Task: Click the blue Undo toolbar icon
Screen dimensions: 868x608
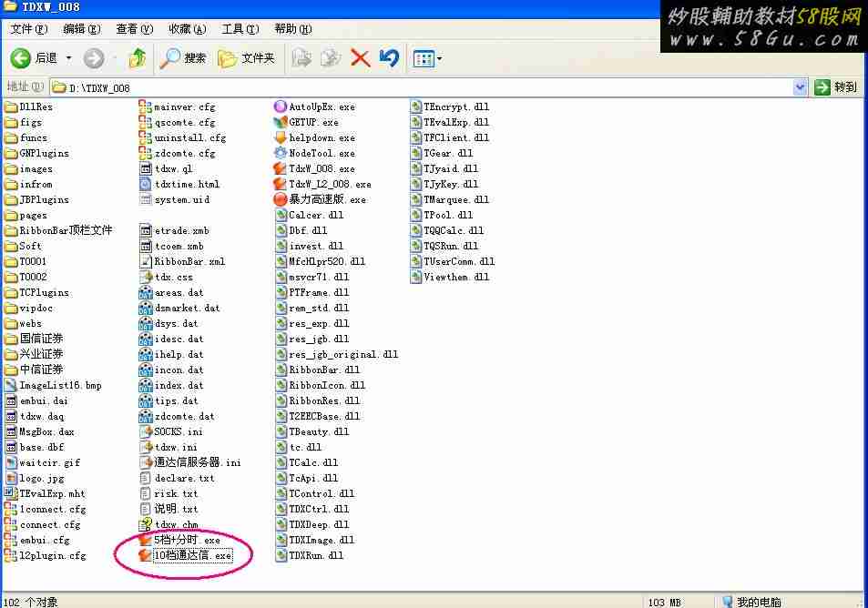Action: pos(389,58)
